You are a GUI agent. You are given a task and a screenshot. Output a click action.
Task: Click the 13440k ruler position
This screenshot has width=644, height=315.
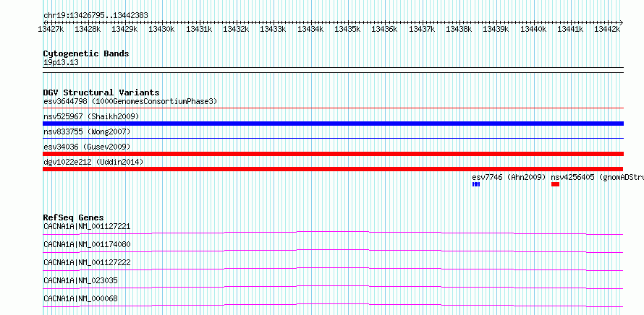pyautogui.click(x=533, y=29)
